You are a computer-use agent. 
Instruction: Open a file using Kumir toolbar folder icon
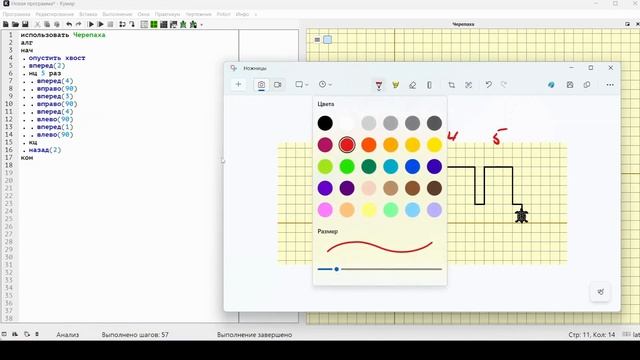coord(15,24)
